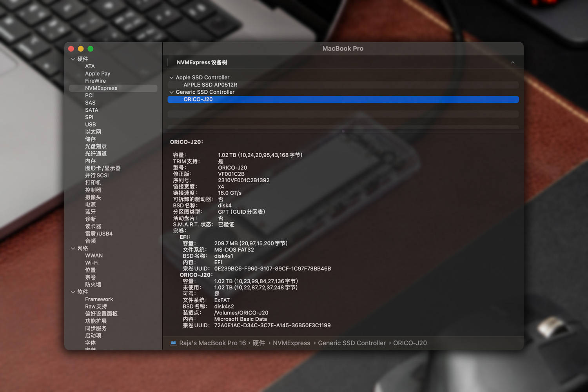This screenshot has height=392, width=588.
Task: Select APPLE SSD AP0512R device row
Action: tap(343, 85)
